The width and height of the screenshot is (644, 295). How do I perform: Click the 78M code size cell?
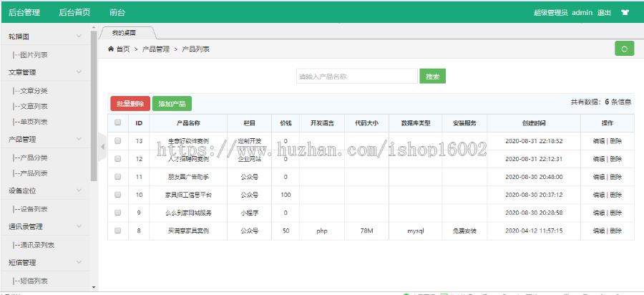tap(366, 231)
